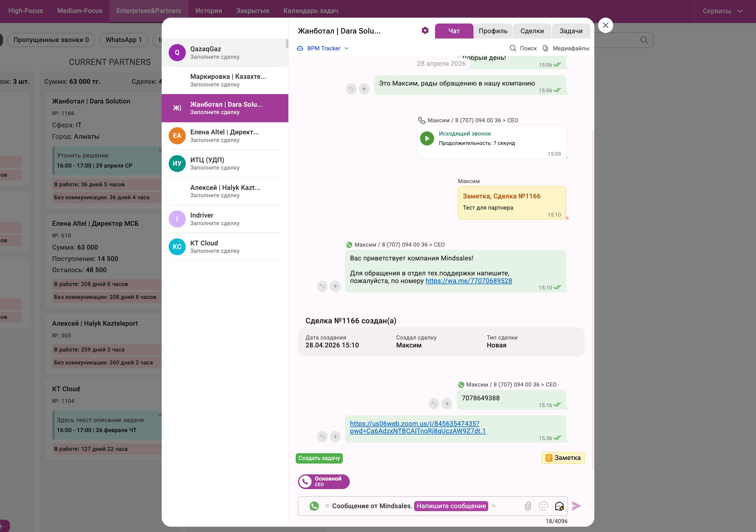Select QazaqGaz chat in list
This screenshot has height=532, width=756.
coord(225,53)
